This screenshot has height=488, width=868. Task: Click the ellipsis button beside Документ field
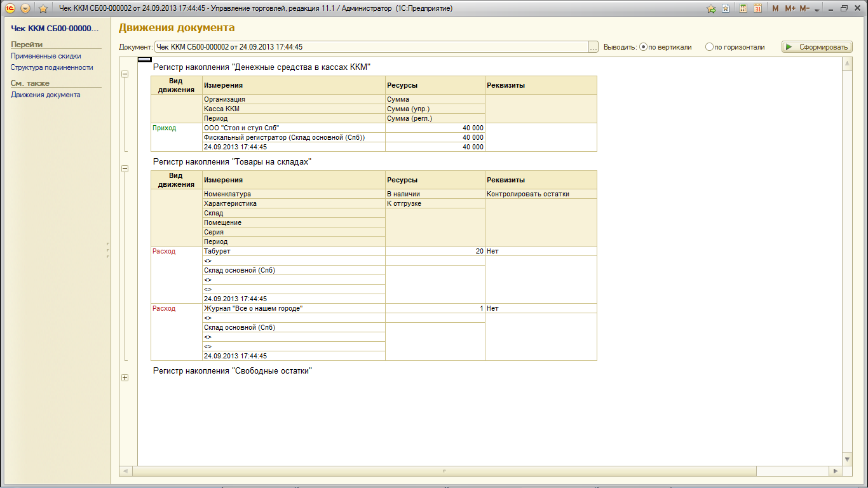click(x=593, y=47)
